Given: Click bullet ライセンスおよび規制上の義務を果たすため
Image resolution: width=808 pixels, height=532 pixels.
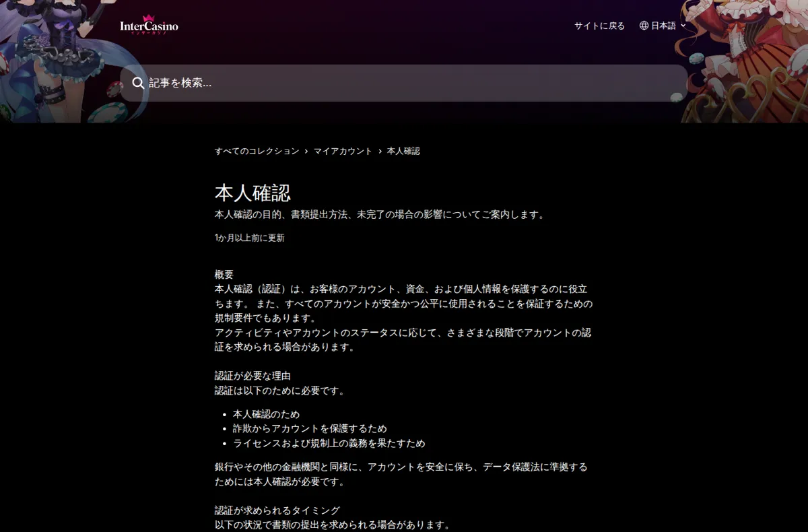Looking at the screenshot, I should tap(329, 443).
